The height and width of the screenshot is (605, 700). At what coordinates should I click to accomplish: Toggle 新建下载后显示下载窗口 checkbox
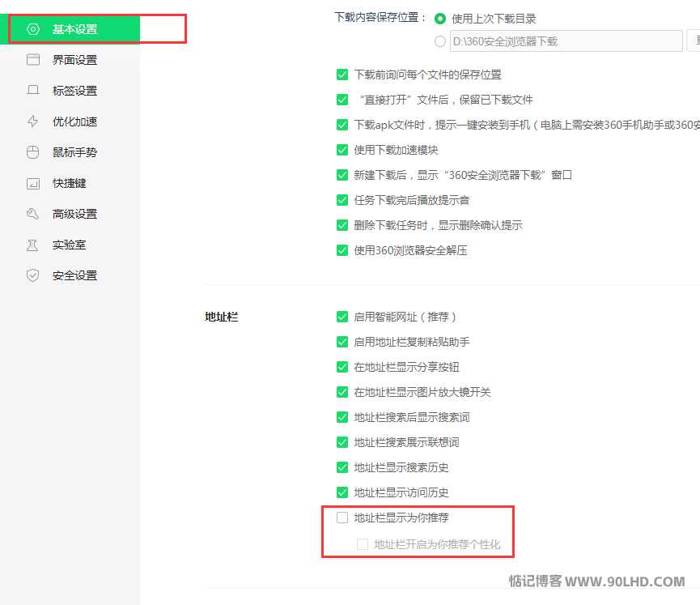pyautogui.click(x=342, y=175)
